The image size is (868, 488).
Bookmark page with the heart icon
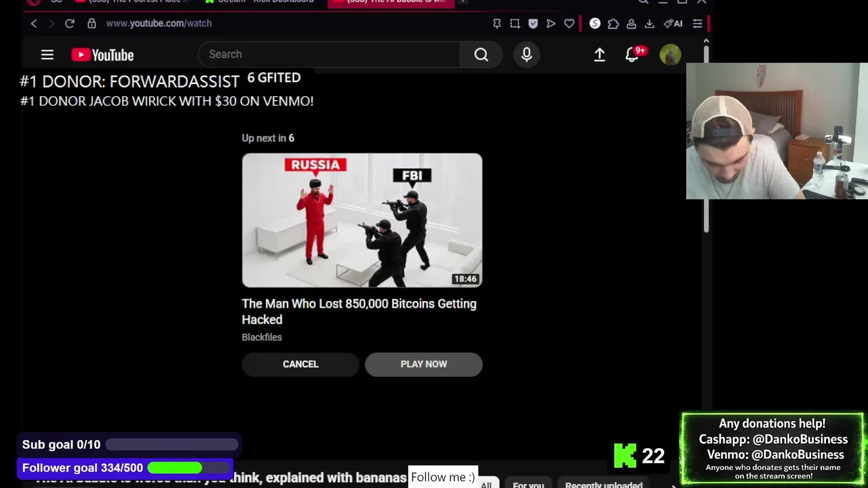pos(569,24)
